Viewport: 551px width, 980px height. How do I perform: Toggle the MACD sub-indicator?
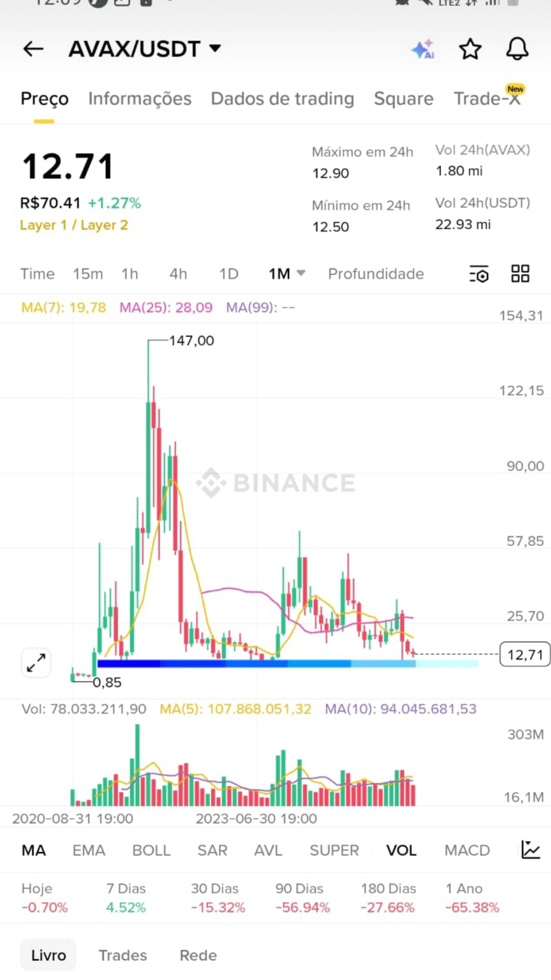467,850
